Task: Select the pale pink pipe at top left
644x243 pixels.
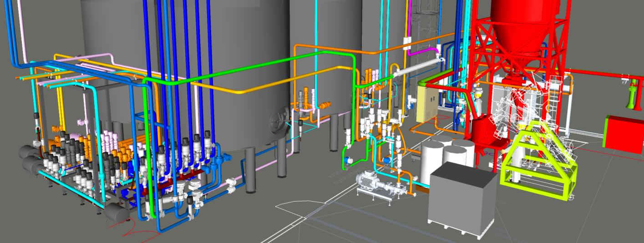Action: tap(20, 27)
